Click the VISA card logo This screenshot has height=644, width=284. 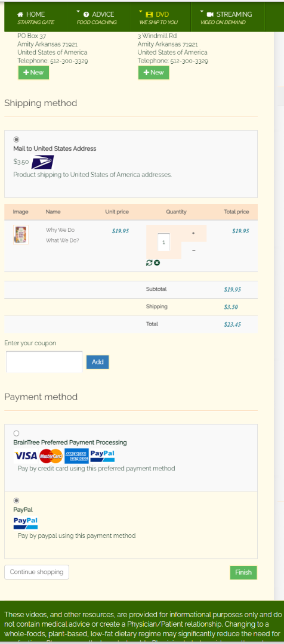pyautogui.click(x=26, y=456)
